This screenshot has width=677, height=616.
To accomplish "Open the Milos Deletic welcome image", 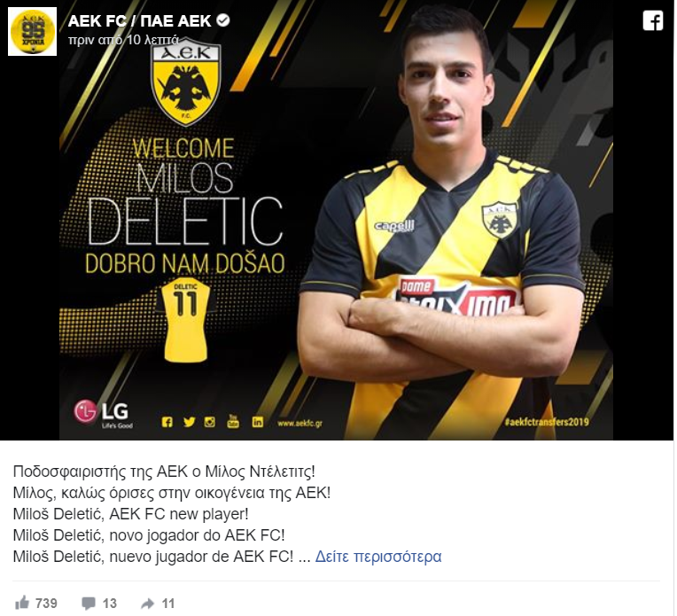I will 336,221.
